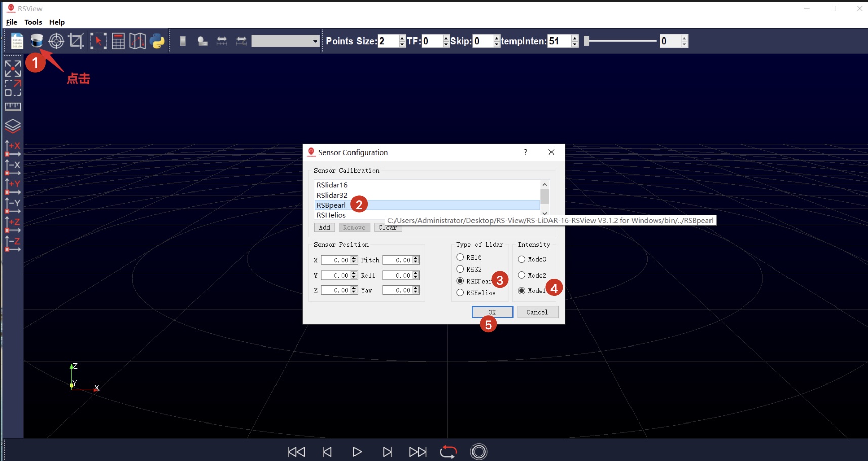The image size is (868, 461).
Task: Click the Points Size input field
Action: tap(388, 41)
